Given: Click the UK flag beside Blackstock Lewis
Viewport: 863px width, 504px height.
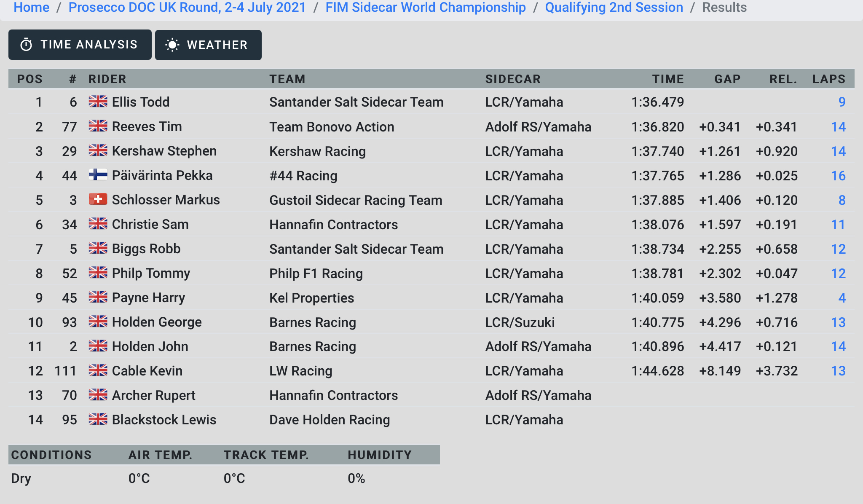Looking at the screenshot, I should click(x=98, y=419).
